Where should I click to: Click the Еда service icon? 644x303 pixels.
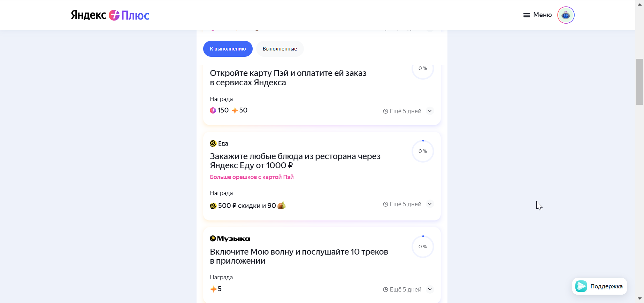pyautogui.click(x=213, y=143)
